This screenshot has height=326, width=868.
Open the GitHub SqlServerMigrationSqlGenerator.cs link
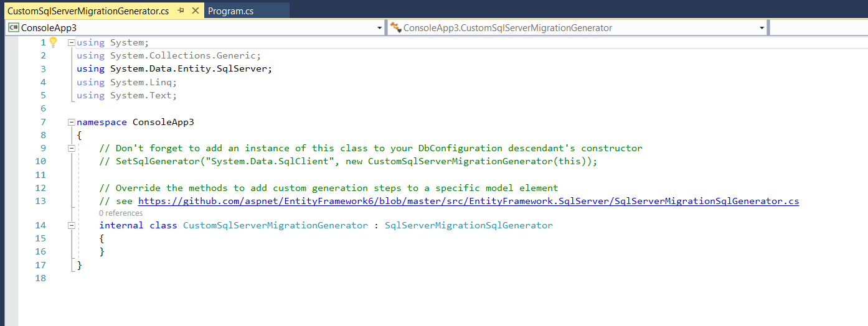click(x=468, y=201)
